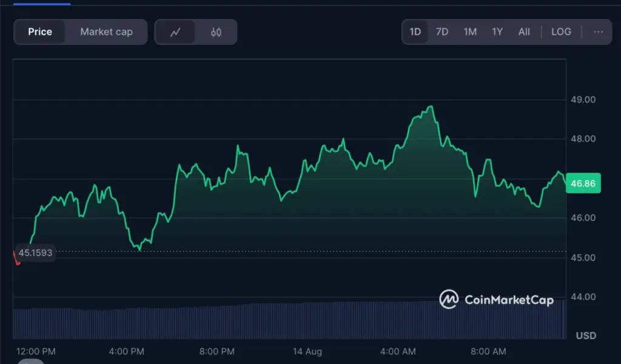Click the 1D timeframe button

(415, 31)
